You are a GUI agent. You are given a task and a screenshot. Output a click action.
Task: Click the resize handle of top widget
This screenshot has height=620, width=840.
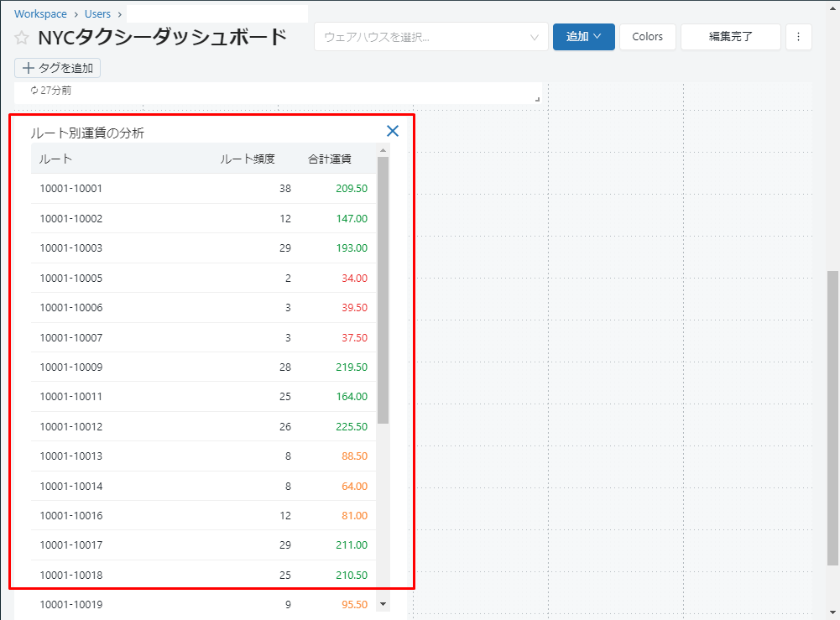[x=537, y=99]
